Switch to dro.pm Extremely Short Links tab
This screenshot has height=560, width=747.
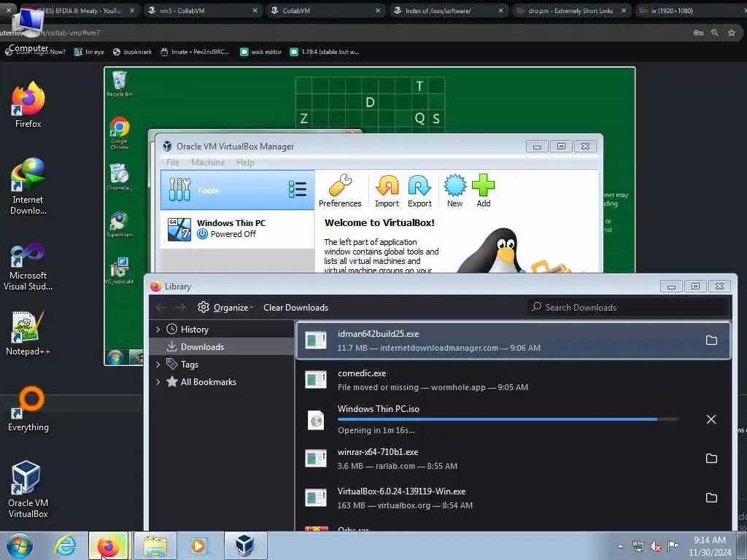(x=571, y=10)
